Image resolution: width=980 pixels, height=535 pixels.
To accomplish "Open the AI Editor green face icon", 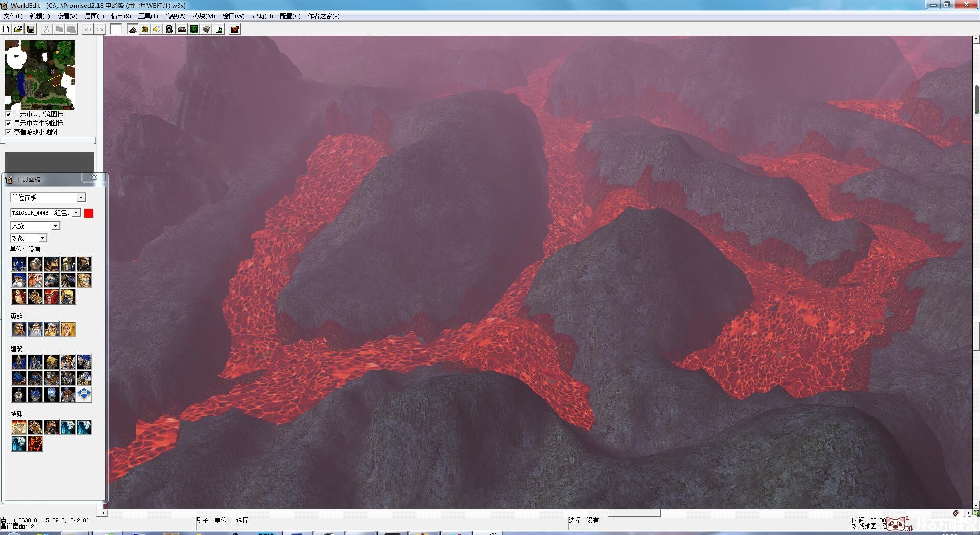I will (x=194, y=29).
